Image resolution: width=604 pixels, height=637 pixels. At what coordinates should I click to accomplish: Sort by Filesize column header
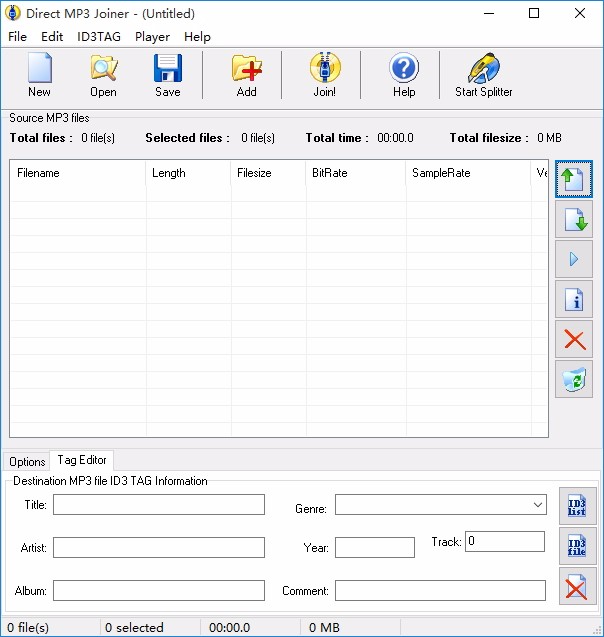(x=268, y=173)
